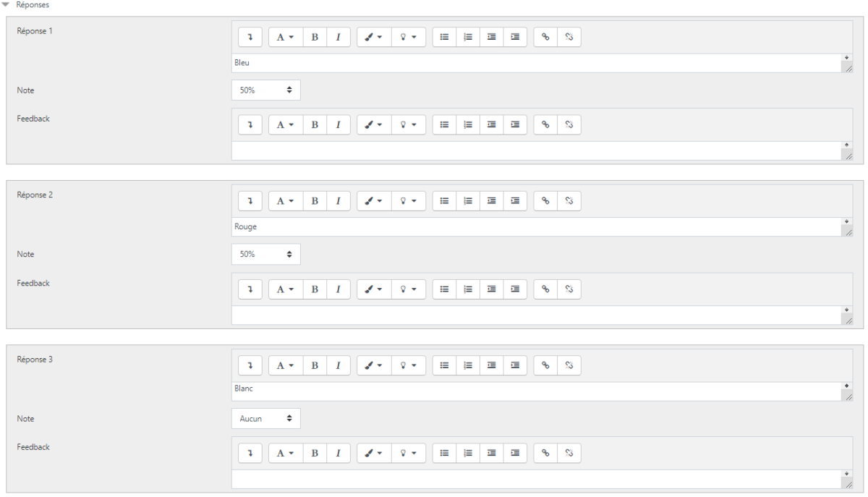Insert link in Réponse 3 editor toolbar
Screen dimensions: 868x497
click(x=545, y=365)
